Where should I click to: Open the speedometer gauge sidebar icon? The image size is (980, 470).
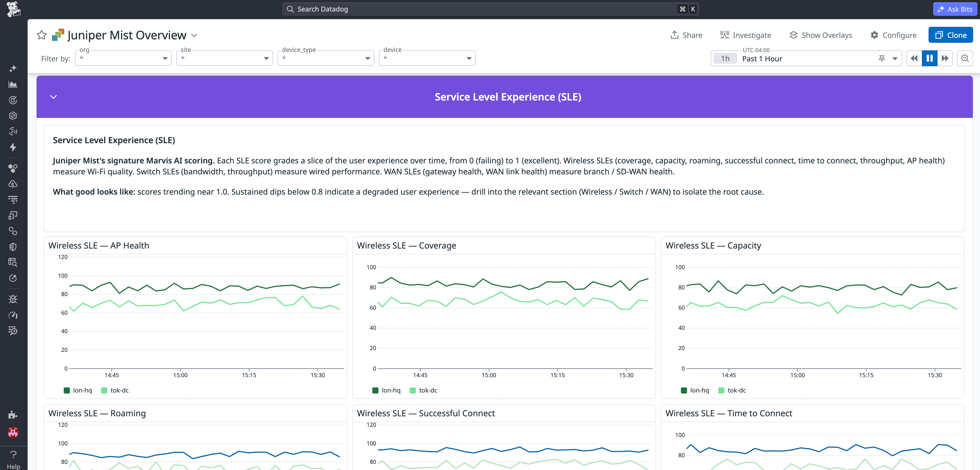point(13,315)
